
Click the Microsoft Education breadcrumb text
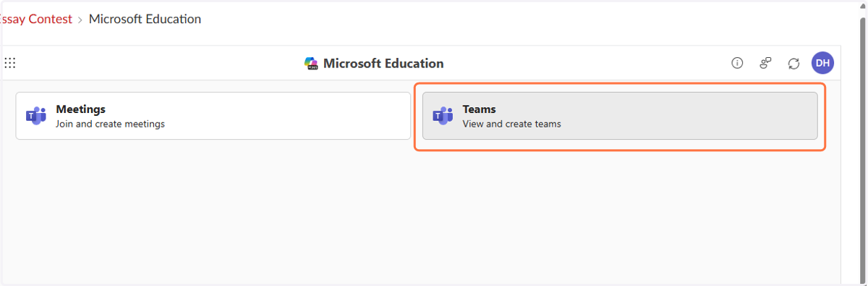click(145, 19)
